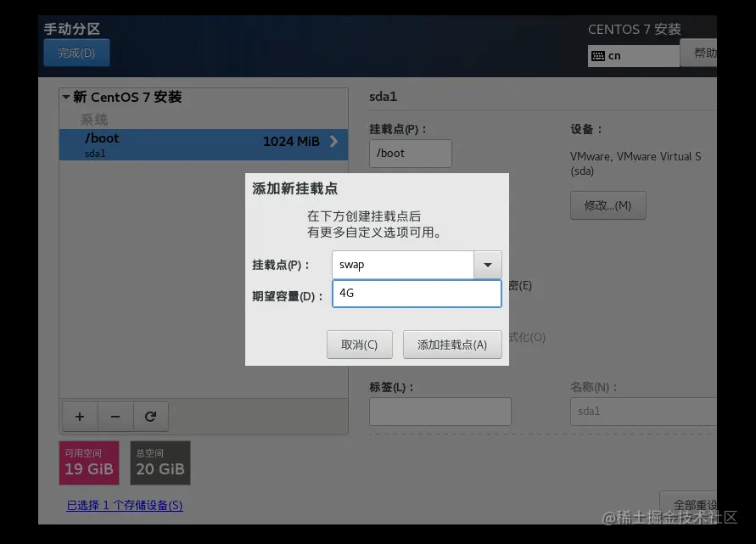Click the swap mount point text field

403,265
